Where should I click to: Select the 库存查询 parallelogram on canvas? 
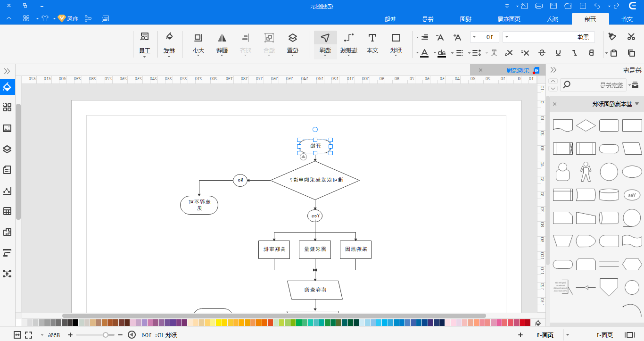point(315,290)
